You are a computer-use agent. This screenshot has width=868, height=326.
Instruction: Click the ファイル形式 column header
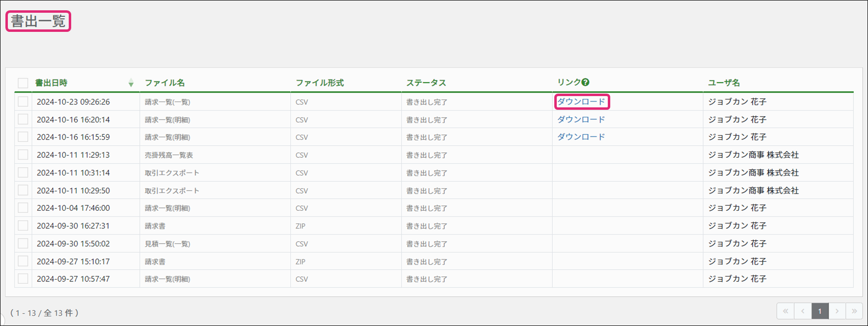tap(320, 83)
